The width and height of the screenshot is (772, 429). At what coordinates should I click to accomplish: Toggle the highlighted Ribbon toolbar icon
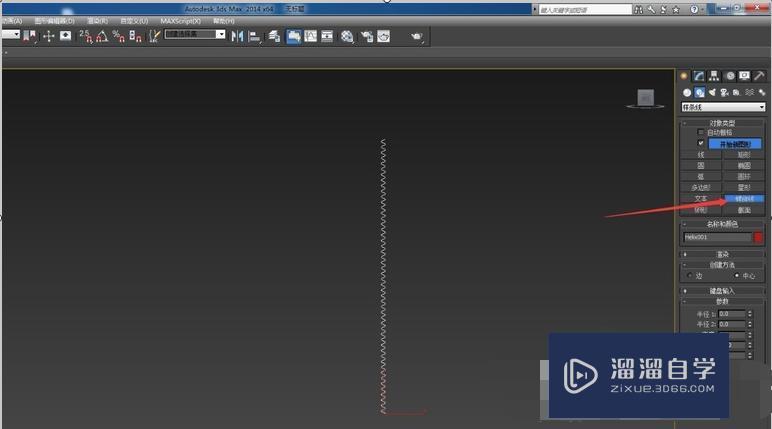point(294,36)
